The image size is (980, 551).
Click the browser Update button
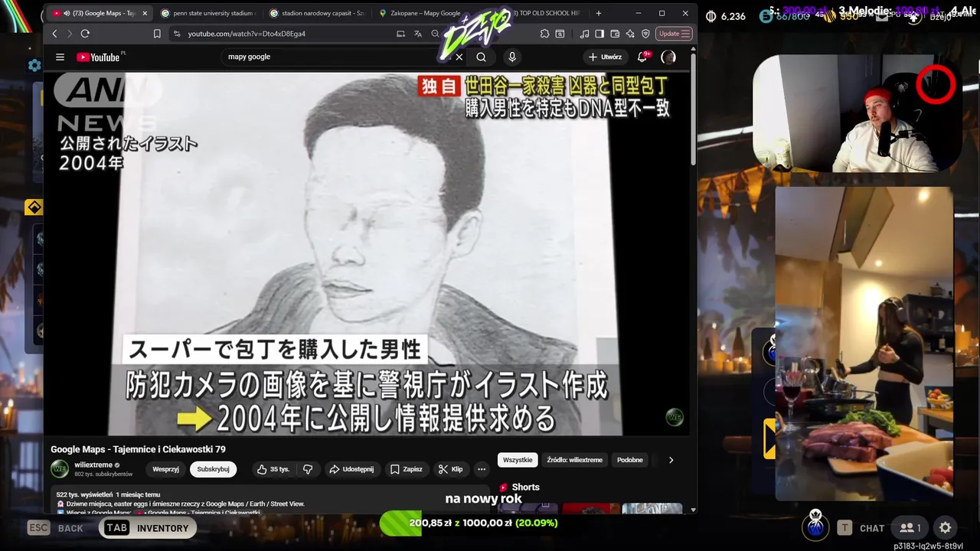point(674,34)
